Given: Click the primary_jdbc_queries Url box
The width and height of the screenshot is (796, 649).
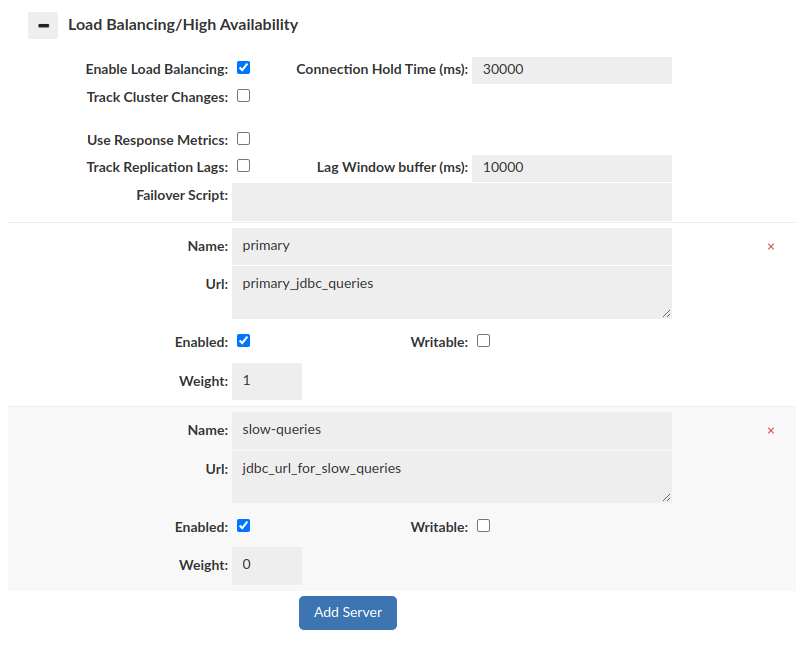Looking at the screenshot, I should tap(451, 292).
